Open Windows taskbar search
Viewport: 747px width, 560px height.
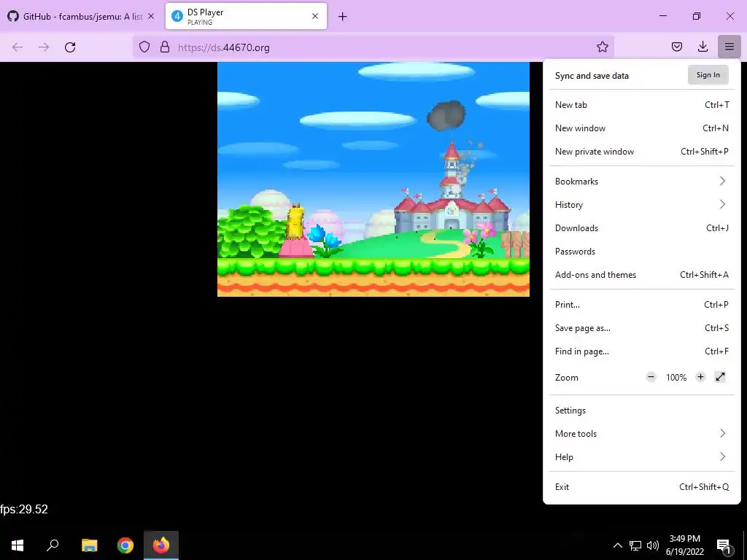[x=53, y=545]
